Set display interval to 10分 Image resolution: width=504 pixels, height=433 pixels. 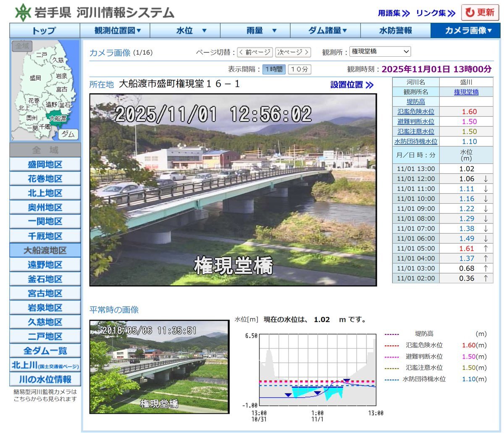[x=299, y=69]
